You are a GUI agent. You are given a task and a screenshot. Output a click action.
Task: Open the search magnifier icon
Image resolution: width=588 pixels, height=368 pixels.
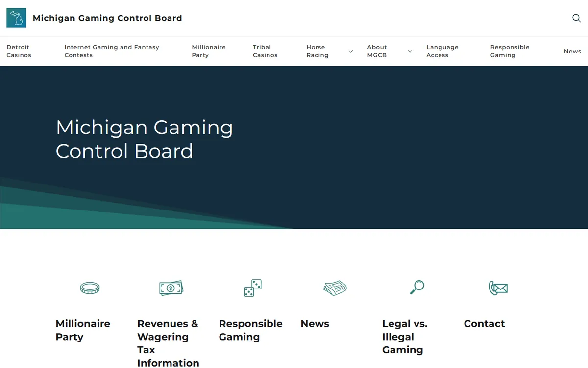[576, 18]
